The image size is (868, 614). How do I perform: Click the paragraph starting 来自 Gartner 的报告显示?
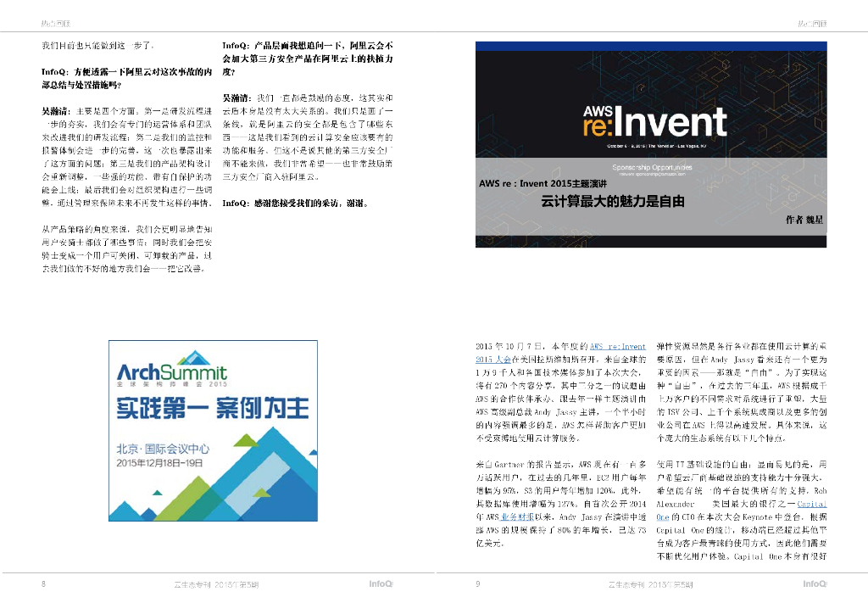561,504
